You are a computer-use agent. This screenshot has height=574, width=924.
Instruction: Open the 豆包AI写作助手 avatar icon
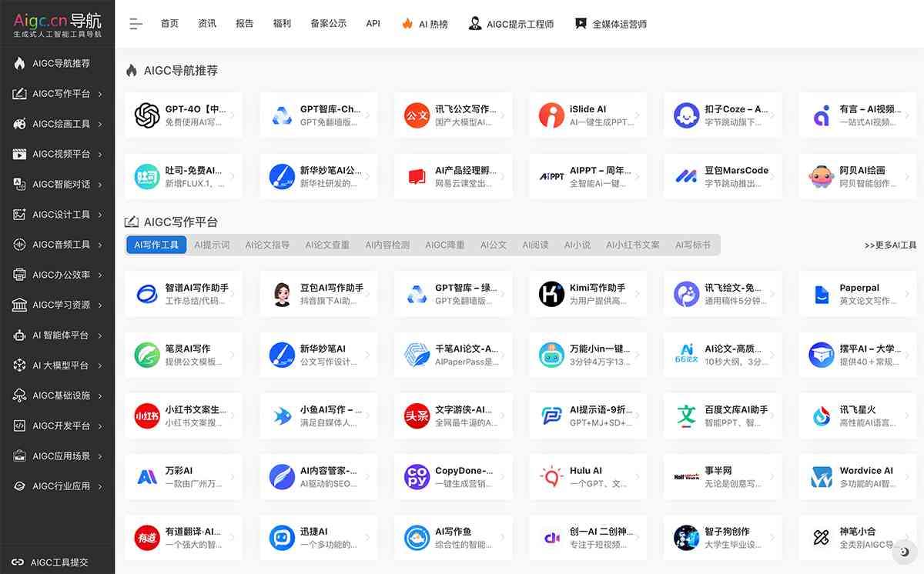pyautogui.click(x=282, y=294)
